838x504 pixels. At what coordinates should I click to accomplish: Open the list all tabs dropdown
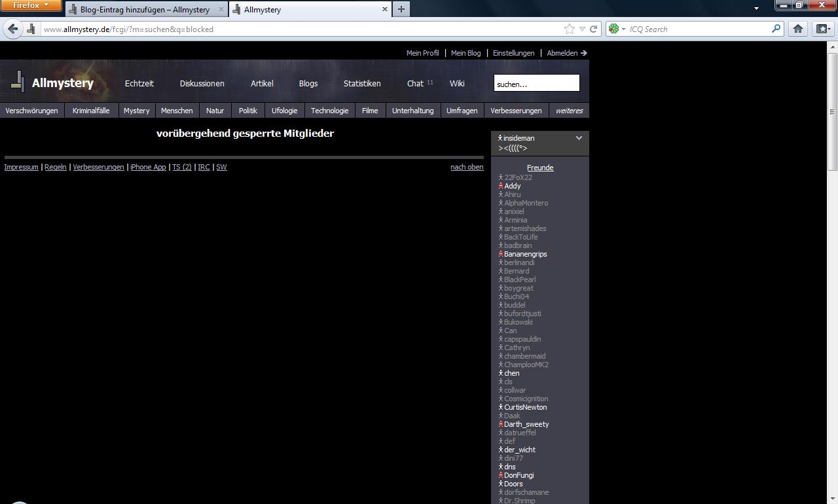pyautogui.click(x=756, y=9)
